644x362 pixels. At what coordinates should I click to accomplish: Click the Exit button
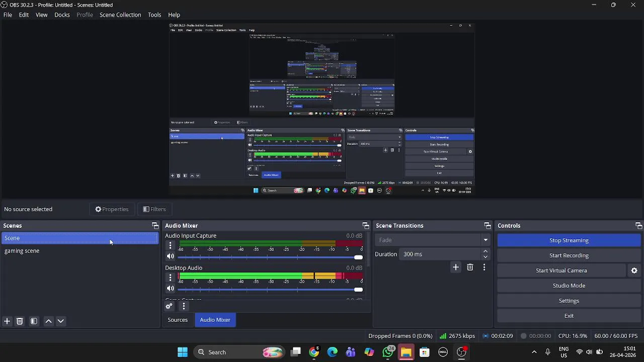(x=569, y=316)
